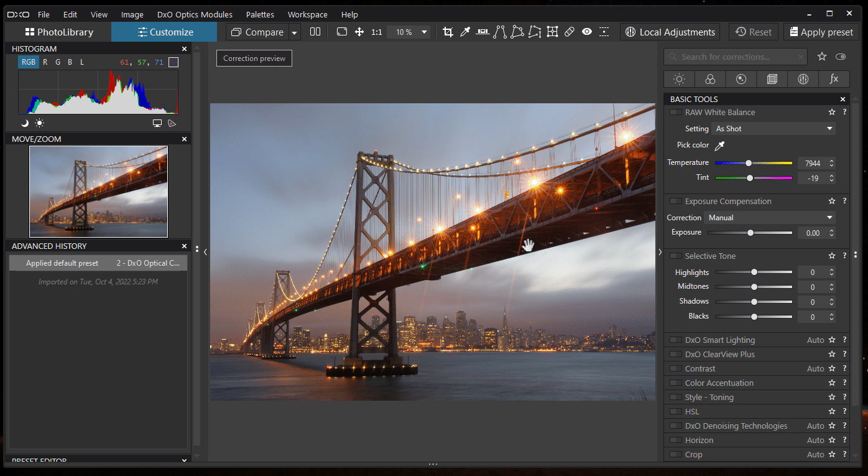Open the Exposure Correction Manual dropdown
The image size is (868, 476).
770,218
